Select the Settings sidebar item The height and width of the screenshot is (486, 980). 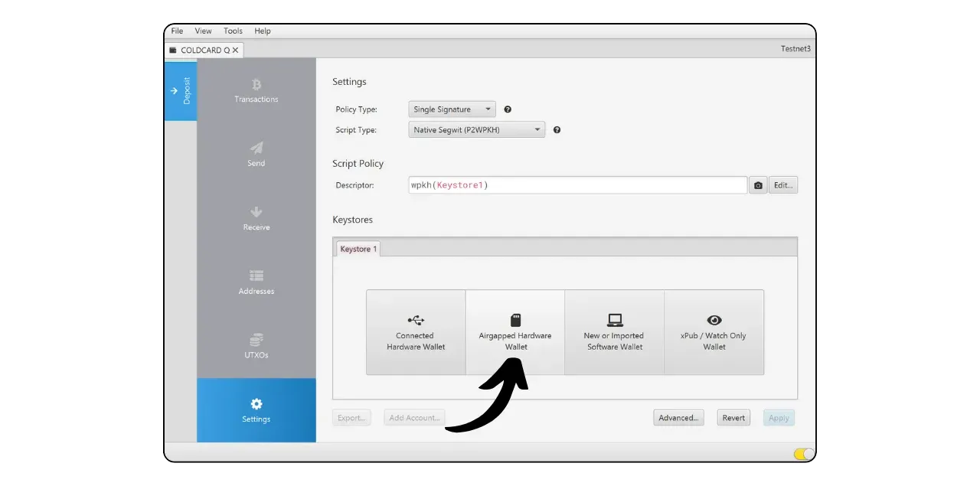[256, 410]
